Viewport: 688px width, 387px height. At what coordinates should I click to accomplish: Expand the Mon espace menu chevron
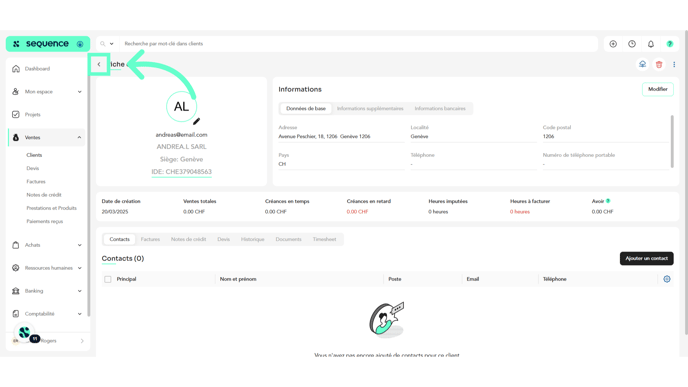tap(79, 92)
